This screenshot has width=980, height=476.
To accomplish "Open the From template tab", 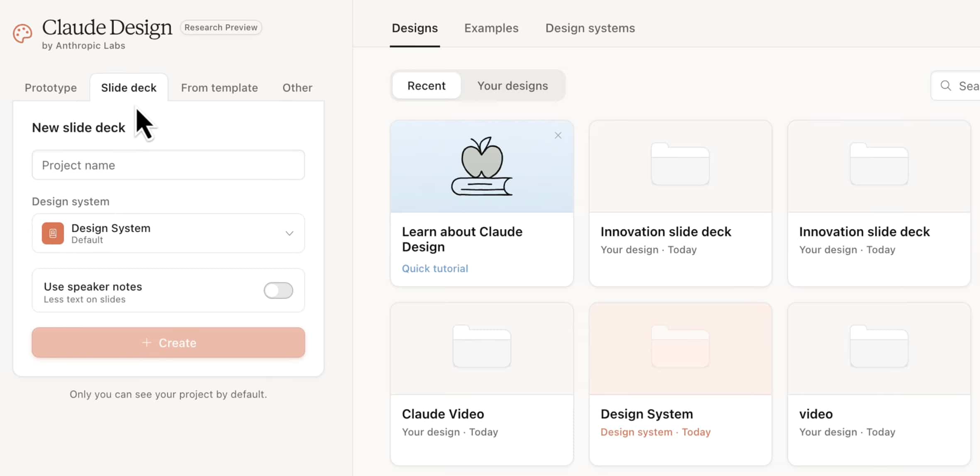I will click(x=219, y=88).
